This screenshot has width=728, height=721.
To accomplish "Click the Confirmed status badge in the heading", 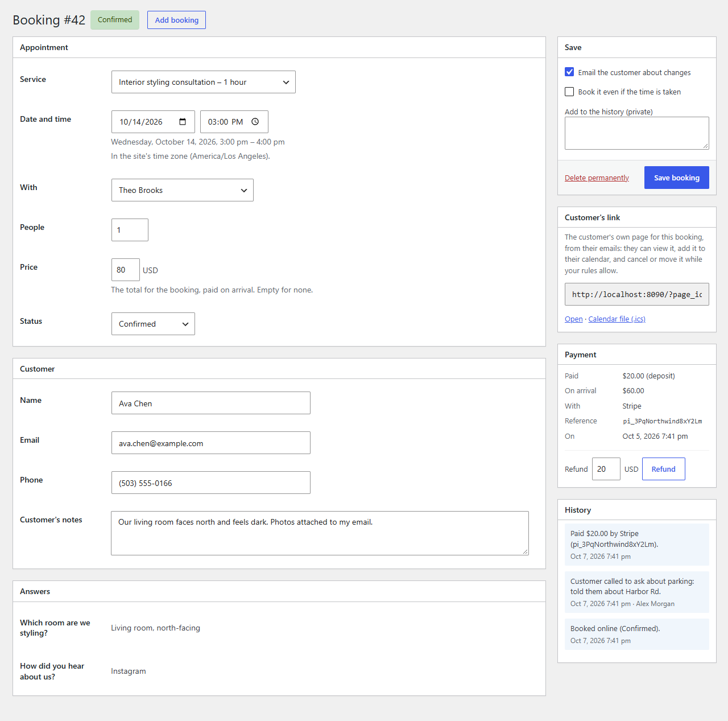I will pyautogui.click(x=115, y=20).
